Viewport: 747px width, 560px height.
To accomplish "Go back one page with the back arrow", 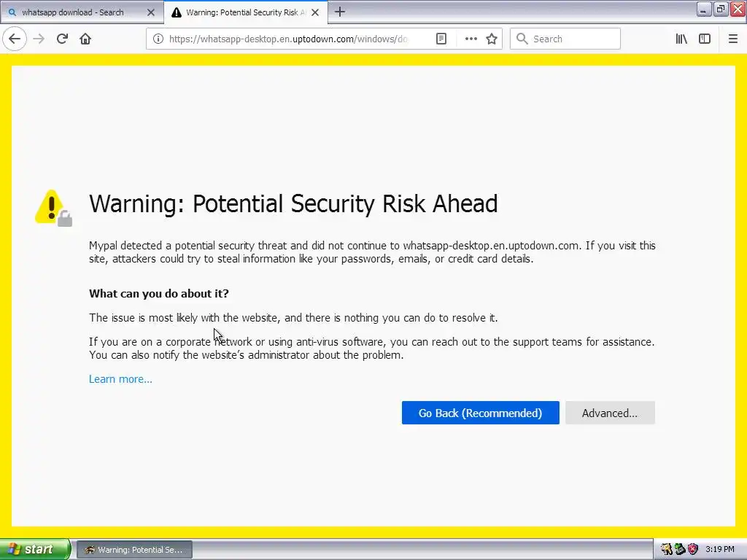I will pos(15,39).
